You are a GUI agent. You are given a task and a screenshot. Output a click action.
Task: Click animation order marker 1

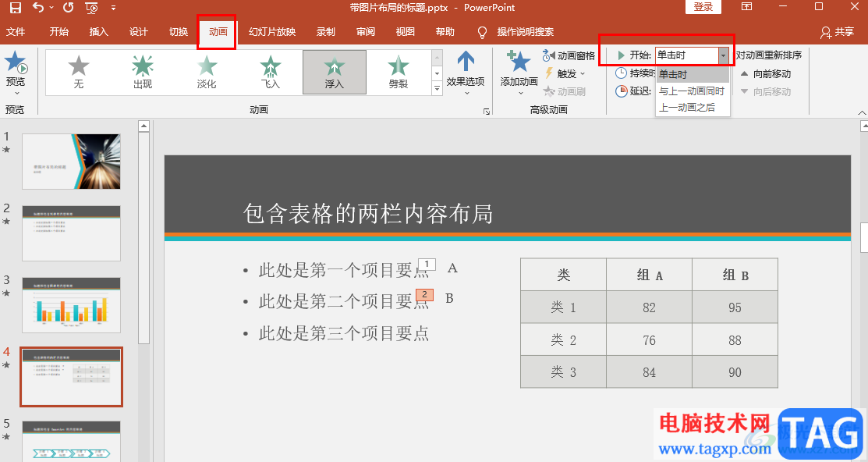pyautogui.click(x=427, y=265)
